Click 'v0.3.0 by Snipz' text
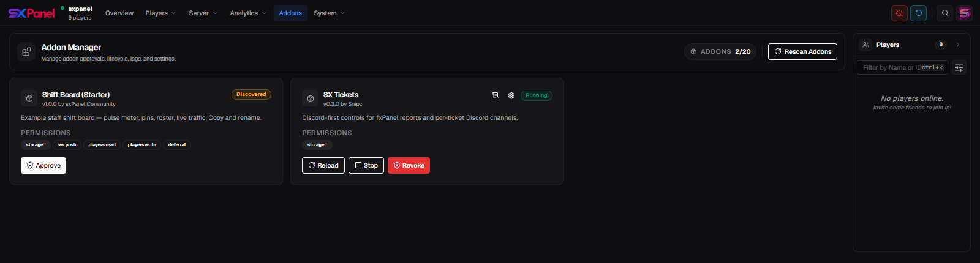 (x=343, y=104)
